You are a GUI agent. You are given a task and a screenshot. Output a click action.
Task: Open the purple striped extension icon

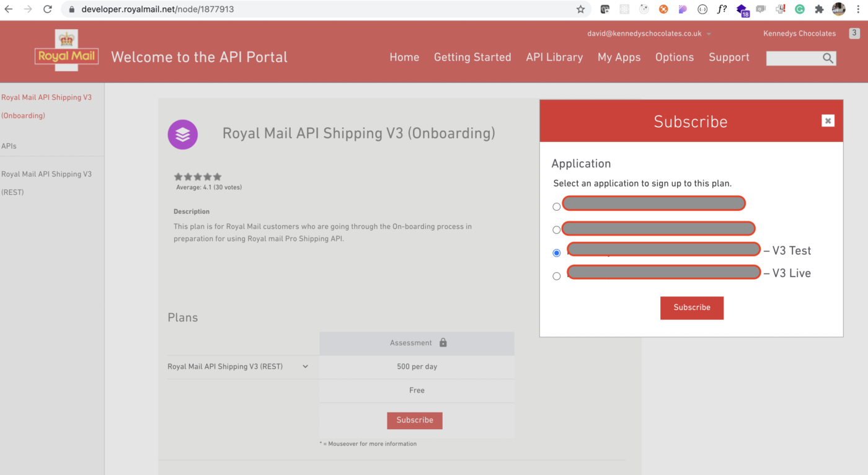683,9
